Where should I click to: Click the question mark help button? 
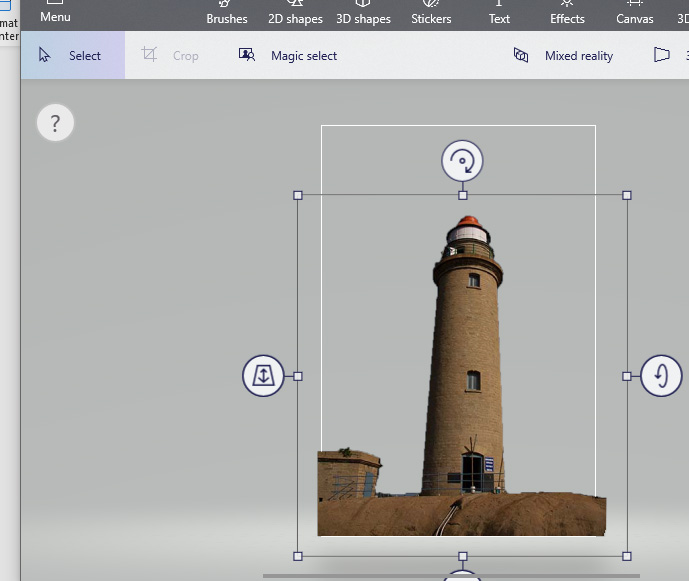(55, 123)
